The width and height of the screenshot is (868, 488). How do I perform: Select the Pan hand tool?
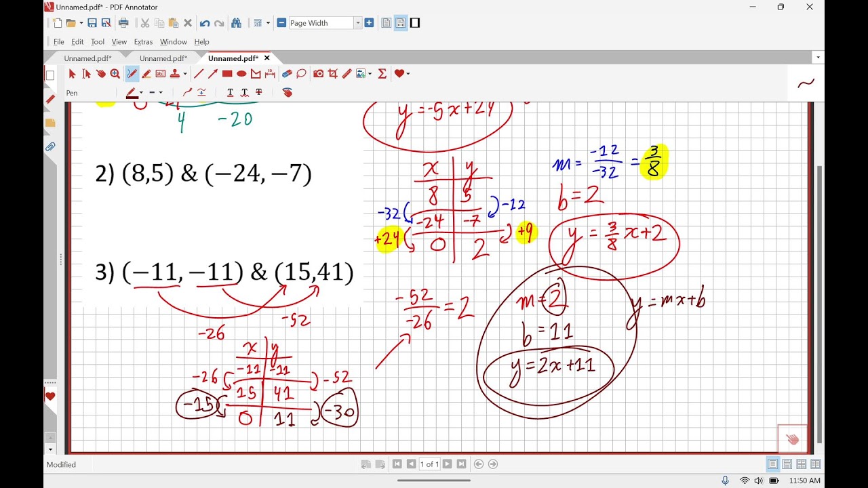click(101, 74)
